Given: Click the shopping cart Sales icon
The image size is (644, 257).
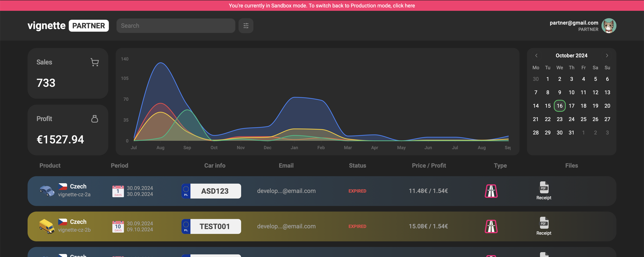Looking at the screenshot, I should [94, 62].
